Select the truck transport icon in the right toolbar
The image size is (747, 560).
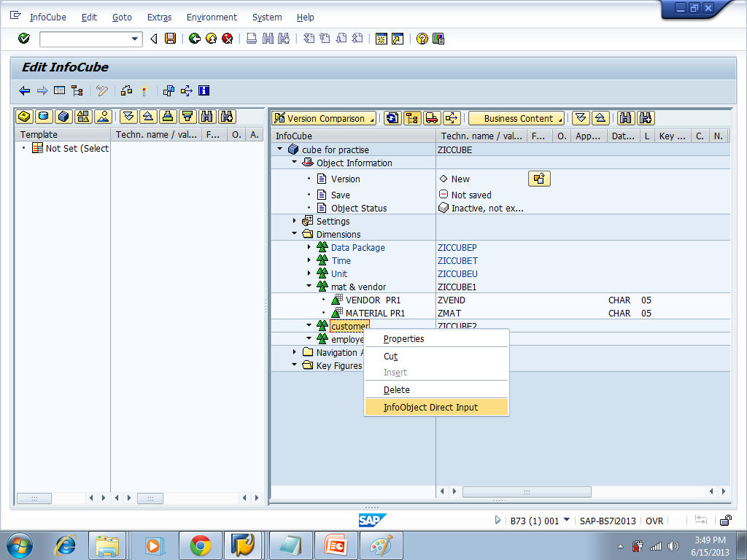coord(432,117)
